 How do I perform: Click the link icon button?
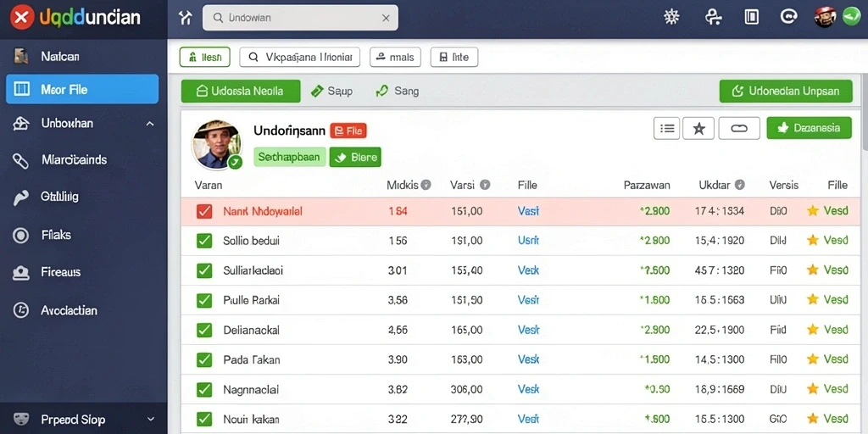[739, 129]
